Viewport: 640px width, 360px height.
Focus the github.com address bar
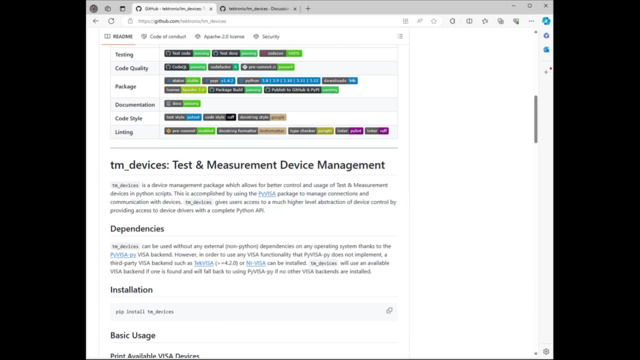click(261, 21)
